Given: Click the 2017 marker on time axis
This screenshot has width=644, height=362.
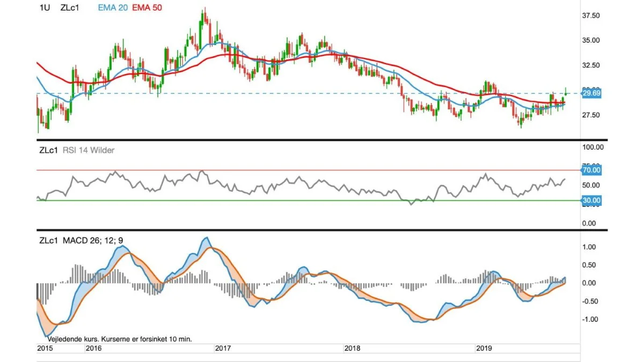Looking at the screenshot, I should point(223,348).
